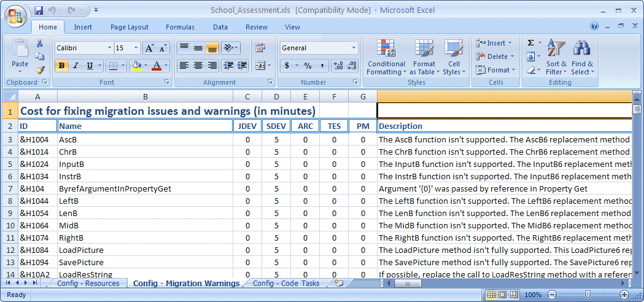Toggle bottom align
This screenshot has width=644, height=302.
212,48
